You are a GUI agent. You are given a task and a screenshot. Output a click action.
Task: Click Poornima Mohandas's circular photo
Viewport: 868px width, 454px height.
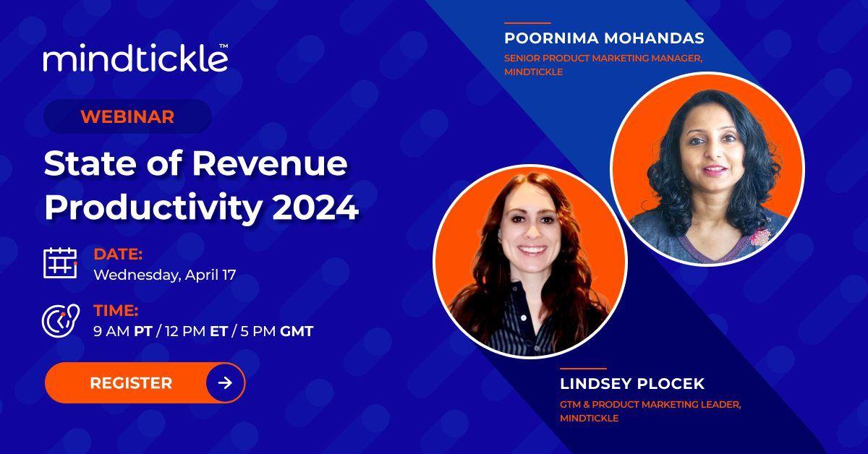(x=707, y=168)
